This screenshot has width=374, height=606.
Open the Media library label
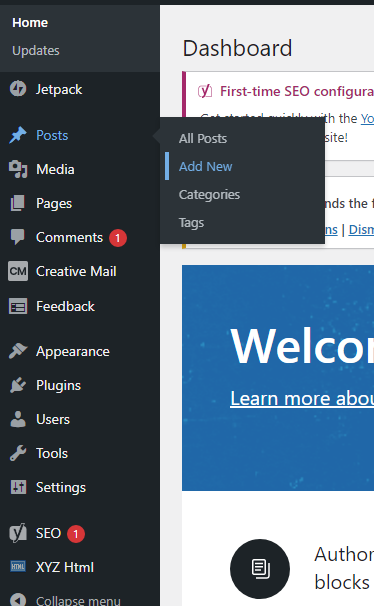(55, 169)
